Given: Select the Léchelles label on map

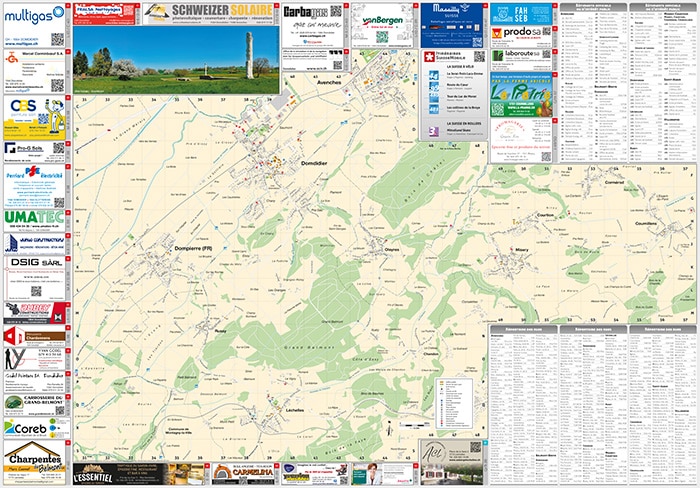Looking at the screenshot, I should point(295,410).
